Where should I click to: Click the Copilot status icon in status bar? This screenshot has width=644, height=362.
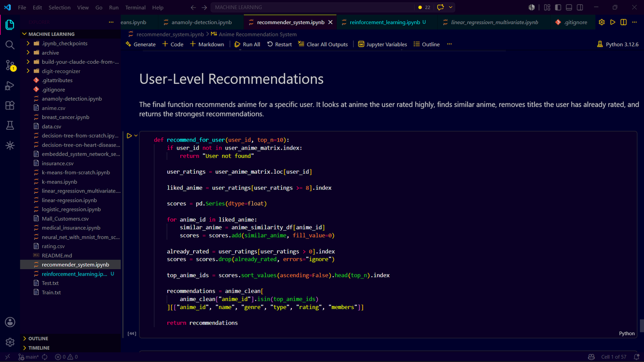coord(591,357)
